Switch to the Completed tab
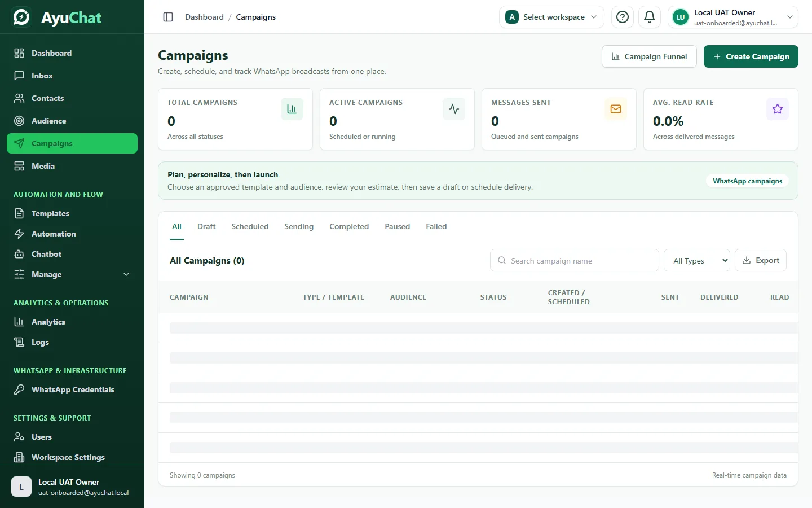This screenshot has width=812, height=508. pyautogui.click(x=349, y=226)
